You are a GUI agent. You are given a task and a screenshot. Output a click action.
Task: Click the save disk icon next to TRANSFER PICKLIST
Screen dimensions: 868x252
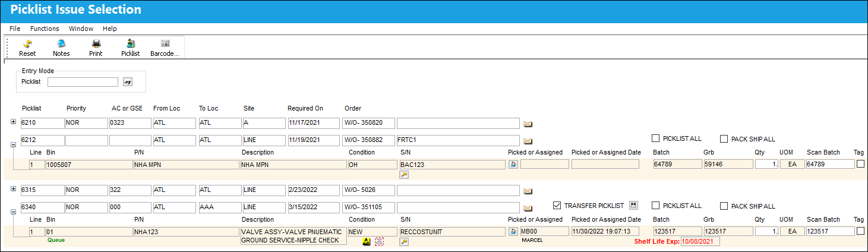(634, 205)
